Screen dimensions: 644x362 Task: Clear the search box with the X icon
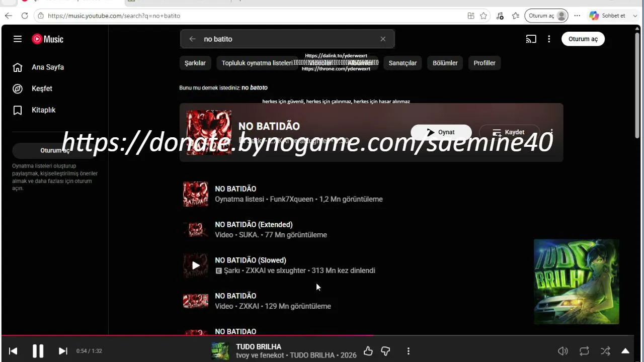pos(383,39)
